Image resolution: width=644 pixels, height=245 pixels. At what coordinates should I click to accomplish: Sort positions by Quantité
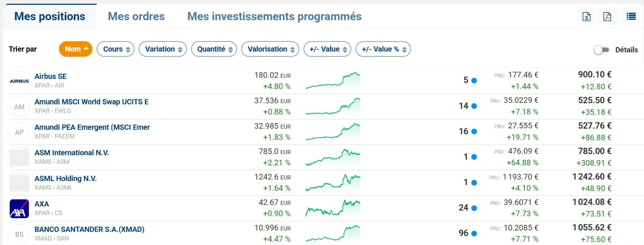point(214,49)
